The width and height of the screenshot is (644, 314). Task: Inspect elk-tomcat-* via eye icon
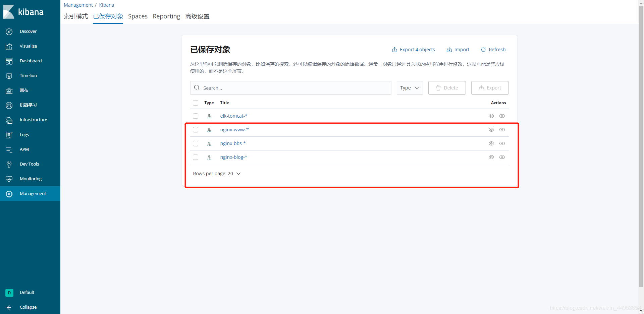click(x=491, y=116)
